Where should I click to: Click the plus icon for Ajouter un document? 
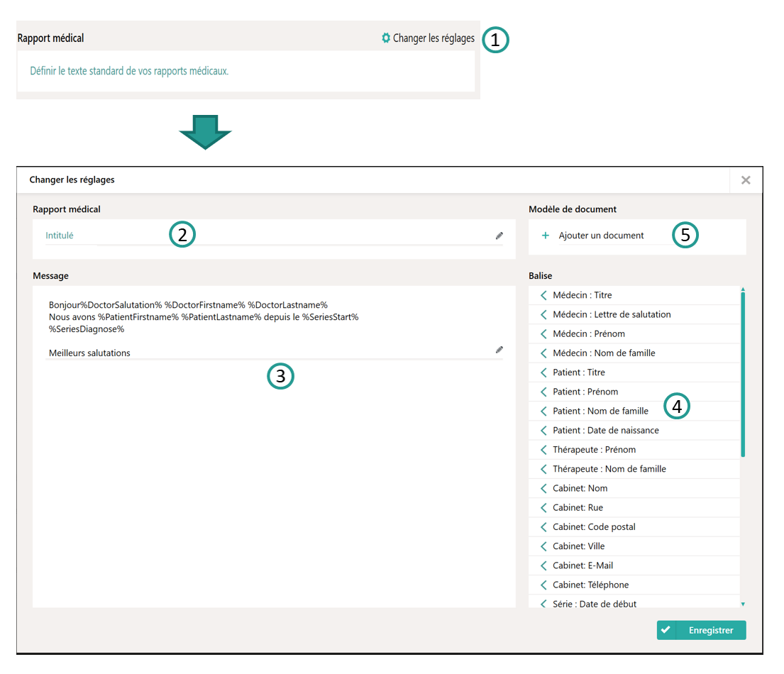click(545, 236)
